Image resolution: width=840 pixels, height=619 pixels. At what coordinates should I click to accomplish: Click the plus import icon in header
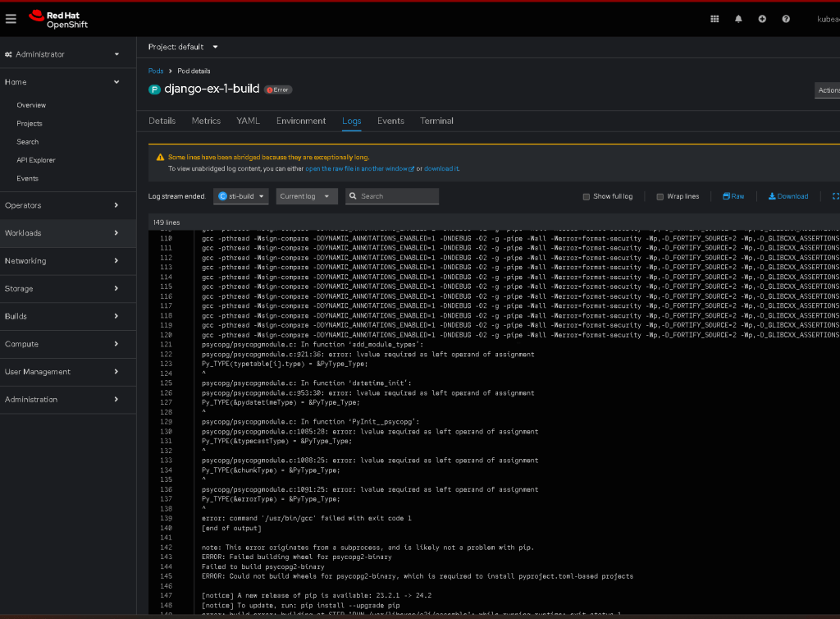(x=762, y=19)
